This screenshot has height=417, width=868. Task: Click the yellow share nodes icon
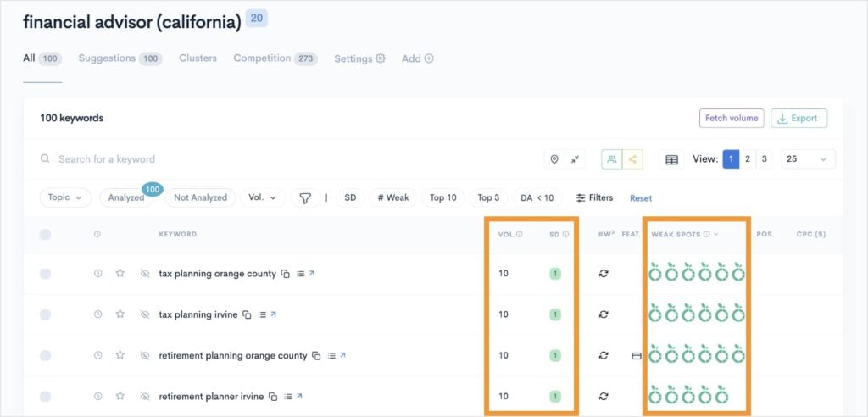[x=632, y=159]
